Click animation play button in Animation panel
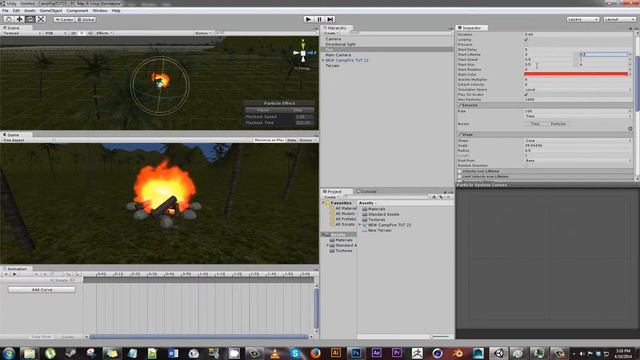 (14, 274)
